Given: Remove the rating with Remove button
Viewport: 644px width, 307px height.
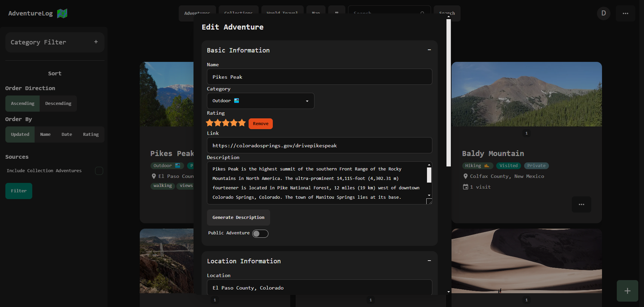Looking at the screenshot, I should (x=260, y=124).
